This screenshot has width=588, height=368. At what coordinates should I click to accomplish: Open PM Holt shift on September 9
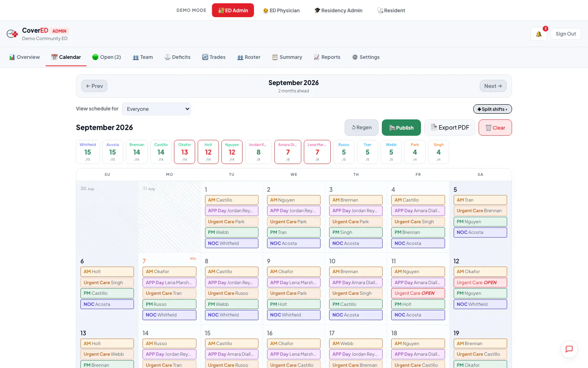click(294, 304)
